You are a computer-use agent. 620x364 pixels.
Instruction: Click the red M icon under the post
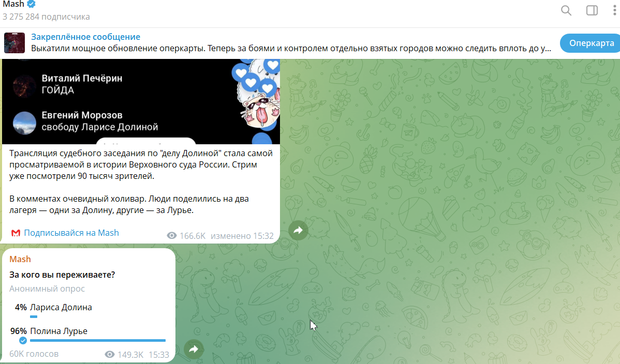tap(16, 233)
